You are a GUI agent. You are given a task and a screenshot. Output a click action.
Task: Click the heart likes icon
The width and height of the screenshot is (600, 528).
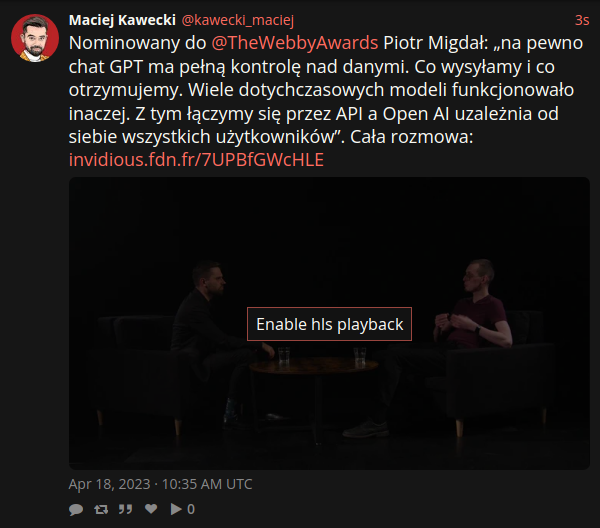(x=151, y=509)
